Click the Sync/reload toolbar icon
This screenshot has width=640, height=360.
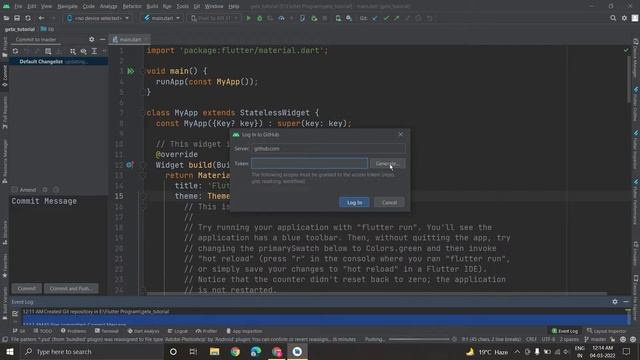[x=28, y=18]
